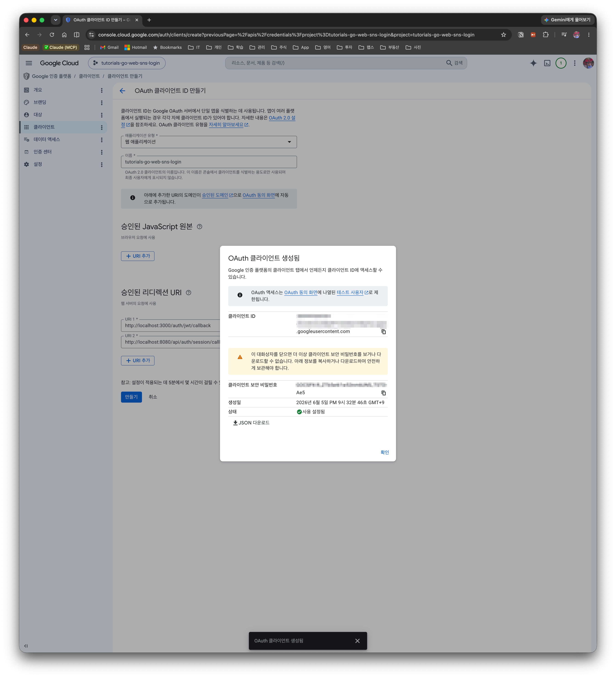Click the resource search field
This screenshot has height=678, width=616.
coord(336,63)
